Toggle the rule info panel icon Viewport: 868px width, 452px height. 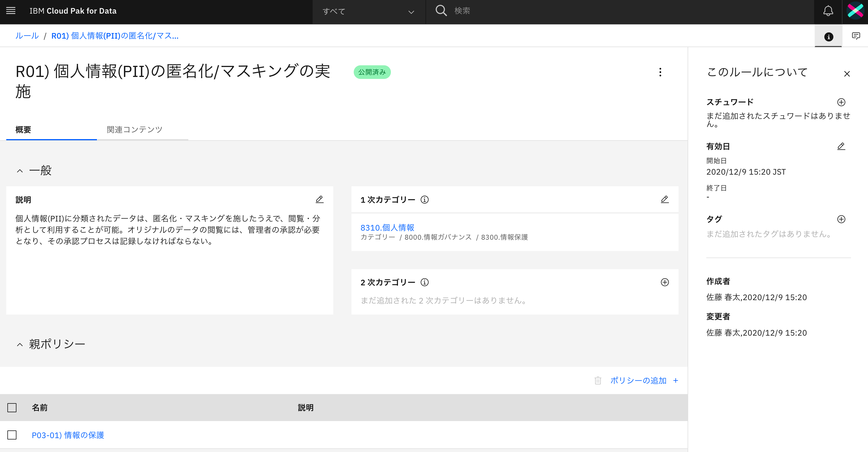click(x=829, y=36)
